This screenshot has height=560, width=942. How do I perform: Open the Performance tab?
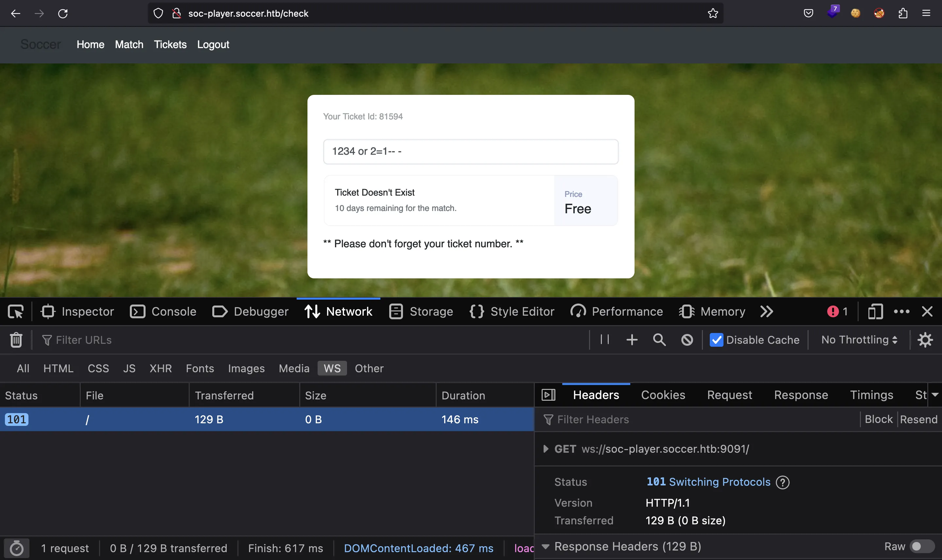[x=617, y=311]
